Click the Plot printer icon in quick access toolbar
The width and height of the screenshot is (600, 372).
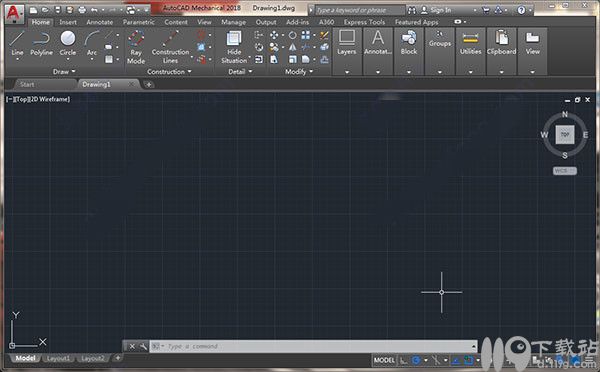[x=82, y=10]
